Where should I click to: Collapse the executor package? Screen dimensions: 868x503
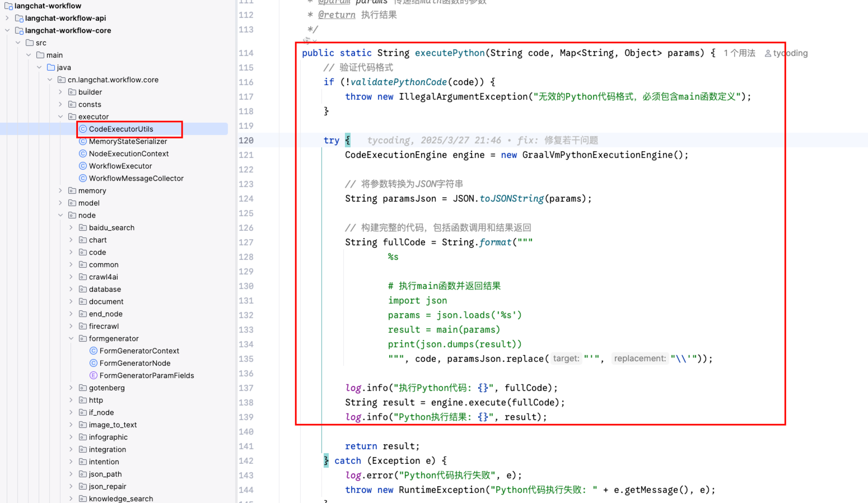point(60,117)
